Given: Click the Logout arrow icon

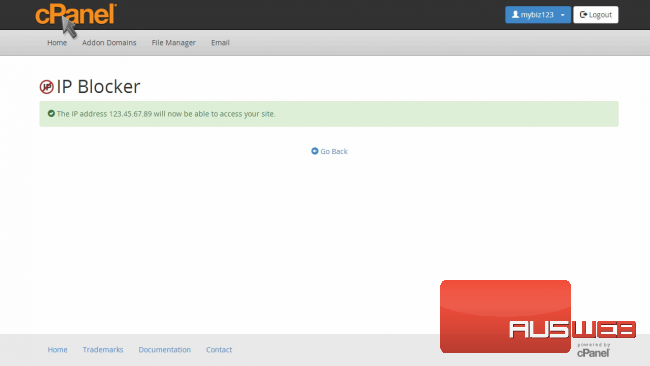Looking at the screenshot, I should coord(583,15).
